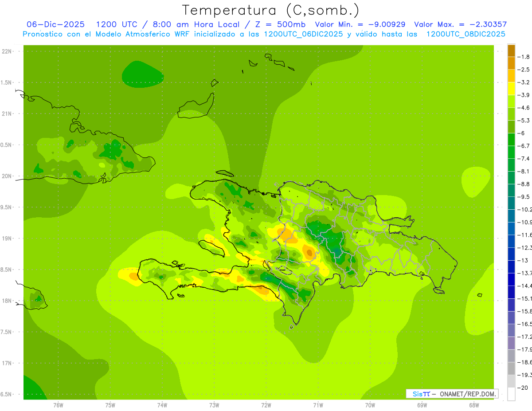Image resolution: width=532 pixels, height=411 pixels.
Task: Click the '19N' latitude label
Action: [8, 239]
